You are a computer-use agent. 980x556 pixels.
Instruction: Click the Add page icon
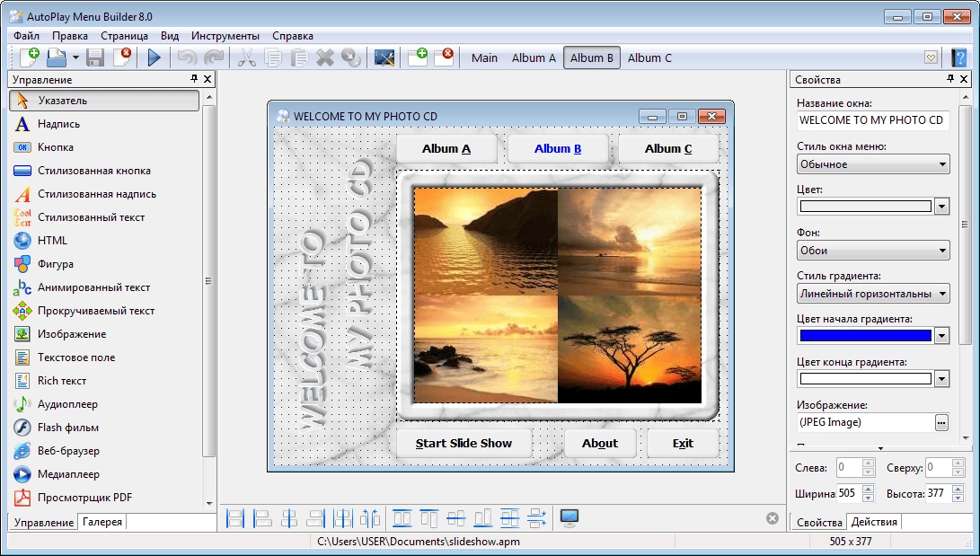tap(418, 57)
